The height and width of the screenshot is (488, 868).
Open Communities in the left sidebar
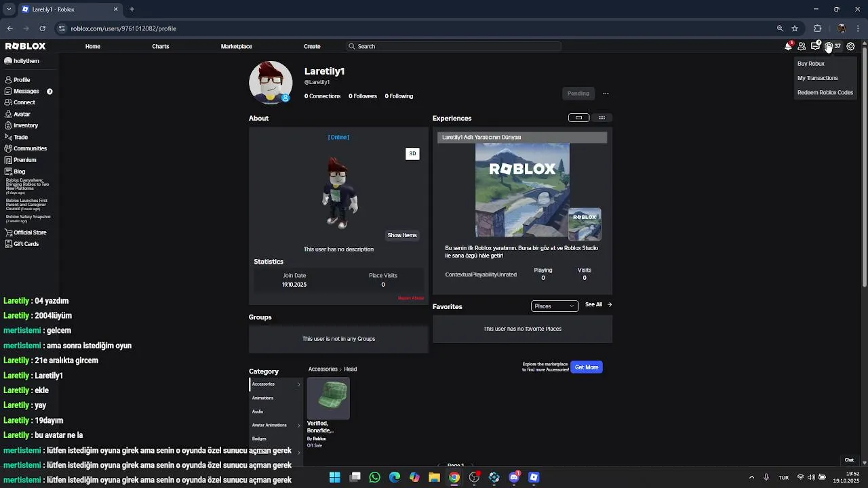[26, 148]
